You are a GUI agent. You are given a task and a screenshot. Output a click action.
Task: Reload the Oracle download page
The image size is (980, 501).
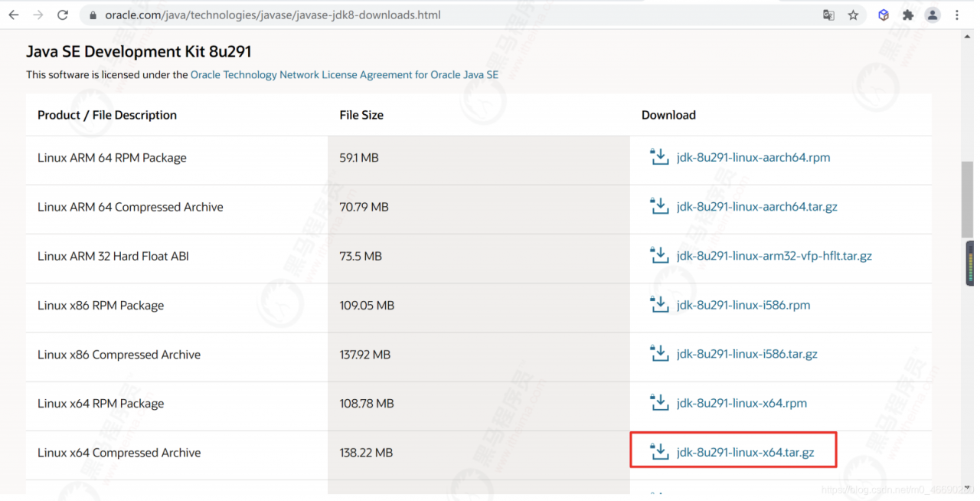click(x=63, y=15)
